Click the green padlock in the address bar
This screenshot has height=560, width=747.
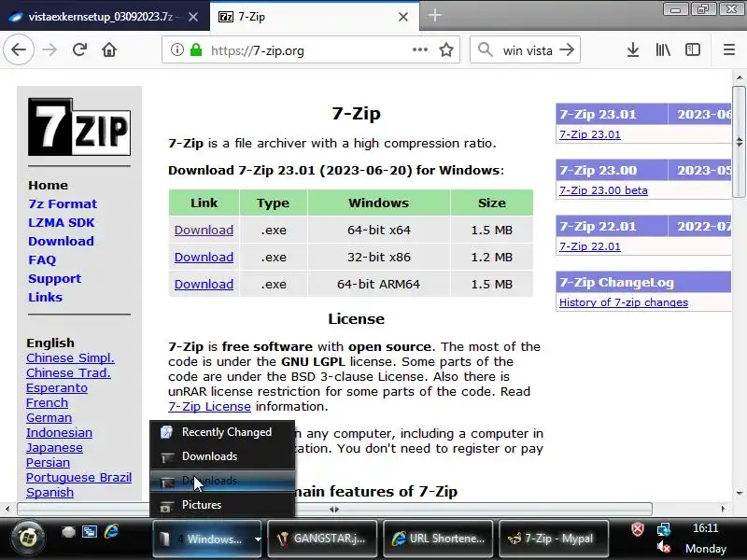(x=196, y=49)
